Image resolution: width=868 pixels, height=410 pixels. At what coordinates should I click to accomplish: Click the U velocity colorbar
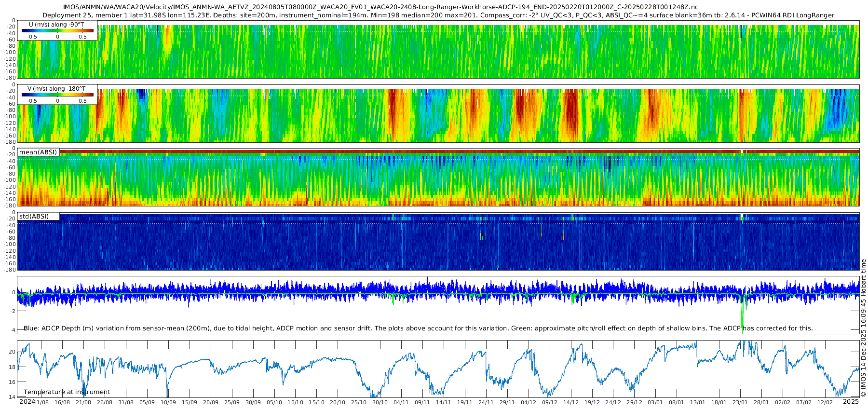click(x=57, y=31)
